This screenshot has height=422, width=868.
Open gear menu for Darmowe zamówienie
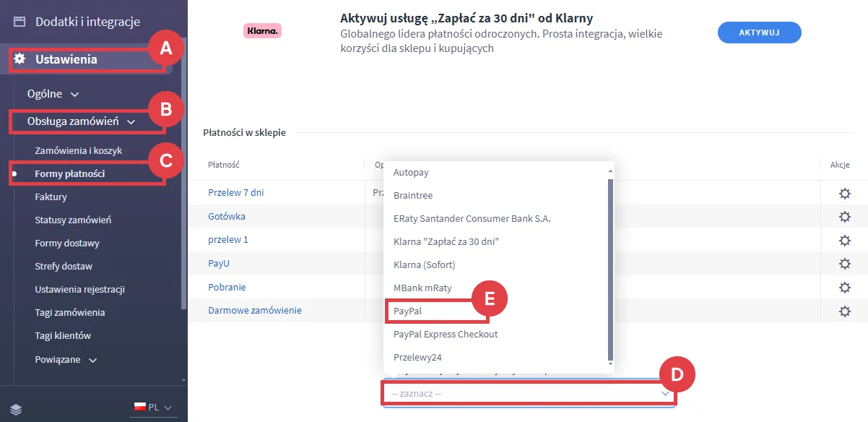point(844,311)
